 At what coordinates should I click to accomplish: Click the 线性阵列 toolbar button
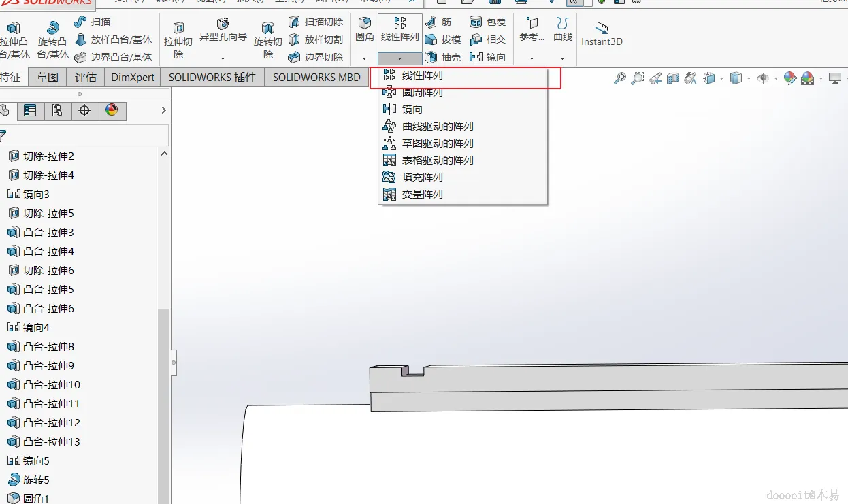tap(399, 31)
